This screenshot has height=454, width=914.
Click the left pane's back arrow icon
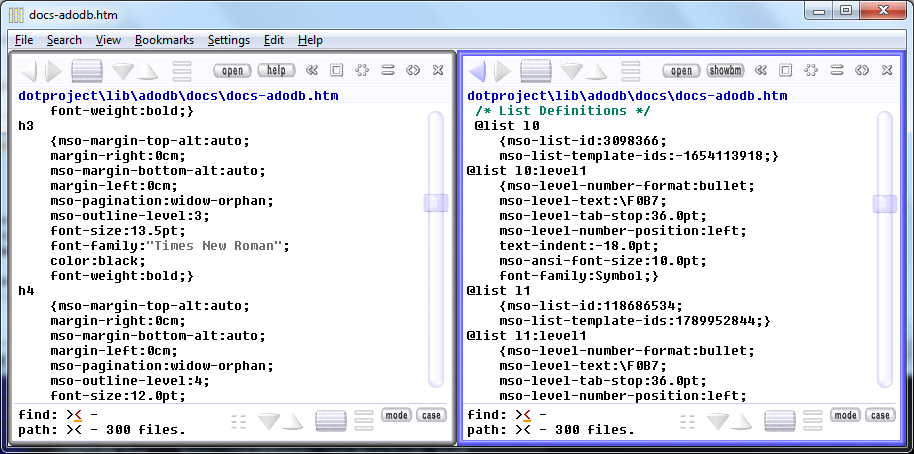coord(28,71)
